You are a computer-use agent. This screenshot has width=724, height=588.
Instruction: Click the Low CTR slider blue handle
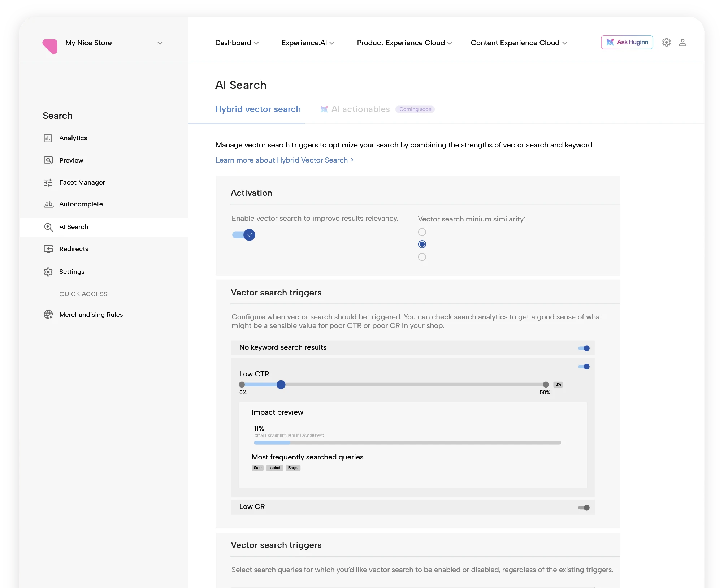[281, 385]
